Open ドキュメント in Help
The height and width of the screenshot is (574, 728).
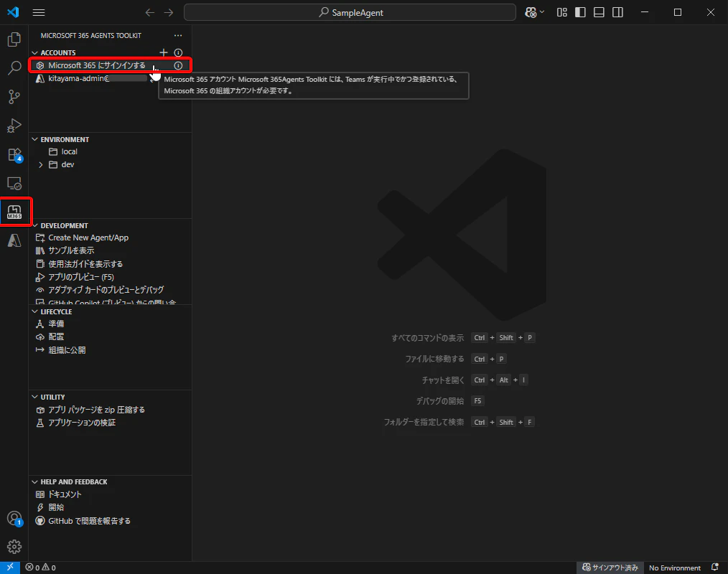pos(65,494)
